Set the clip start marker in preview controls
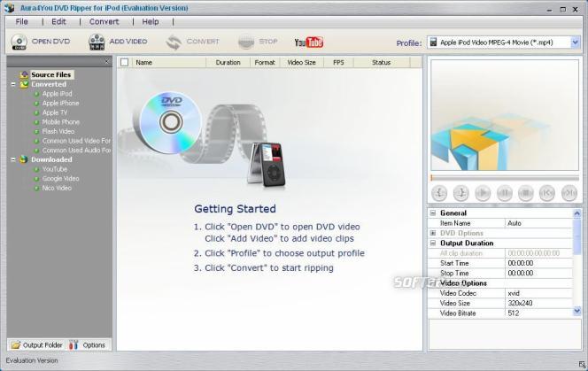588x371 pixels. coord(439,193)
